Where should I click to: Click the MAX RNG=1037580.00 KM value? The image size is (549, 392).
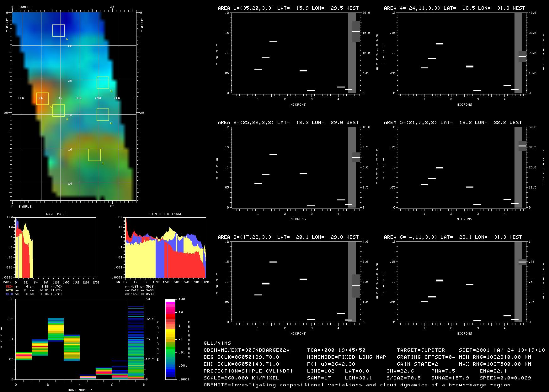[x=495, y=364]
